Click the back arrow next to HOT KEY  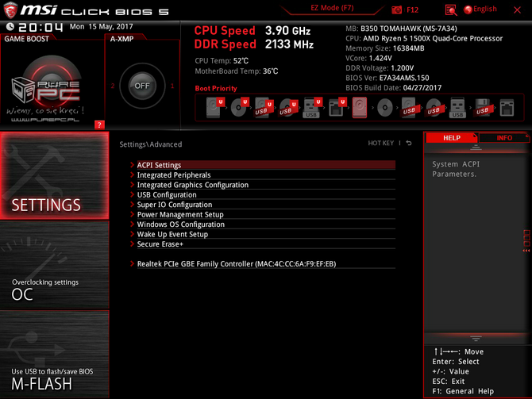pos(409,143)
